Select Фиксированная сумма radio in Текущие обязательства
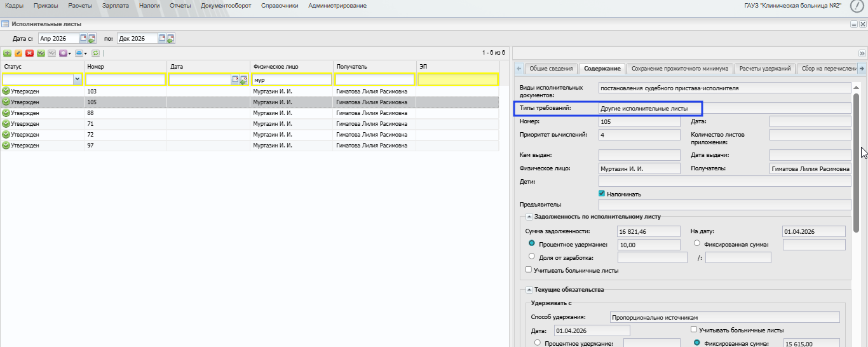Image resolution: width=868 pixels, height=347 pixels. tap(697, 343)
